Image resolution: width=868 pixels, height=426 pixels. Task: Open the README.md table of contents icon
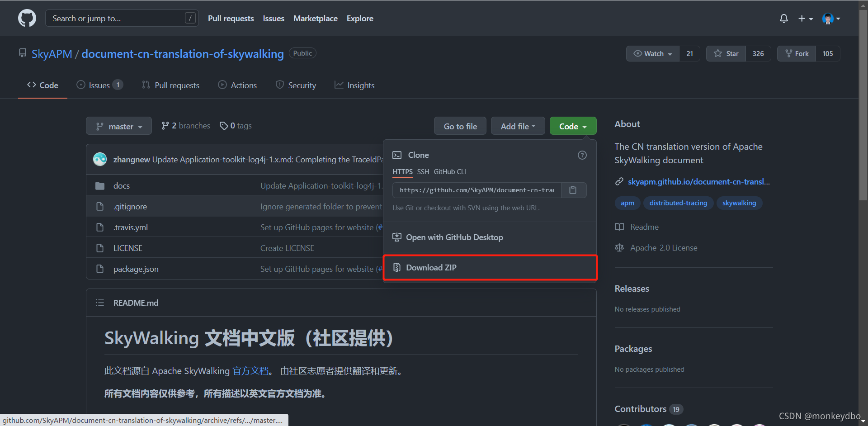(100, 303)
